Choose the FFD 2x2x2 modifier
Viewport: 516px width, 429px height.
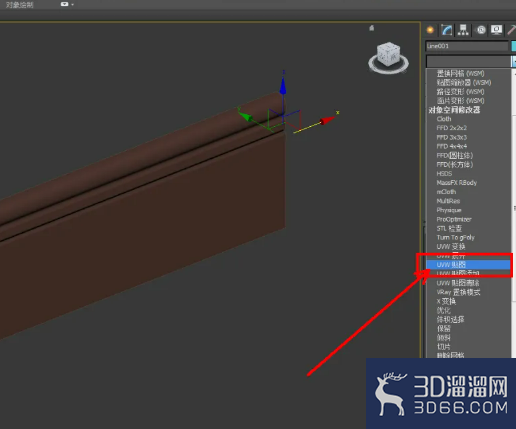click(452, 128)
